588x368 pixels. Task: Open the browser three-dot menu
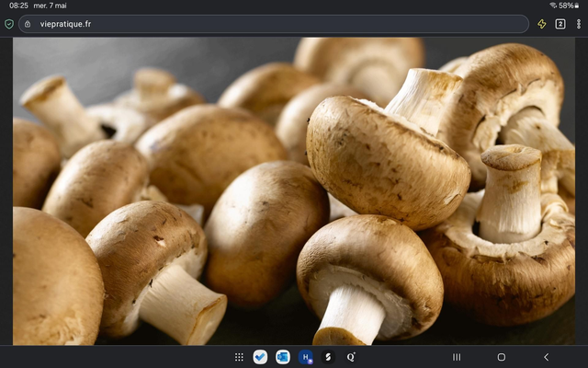[578, 24]
